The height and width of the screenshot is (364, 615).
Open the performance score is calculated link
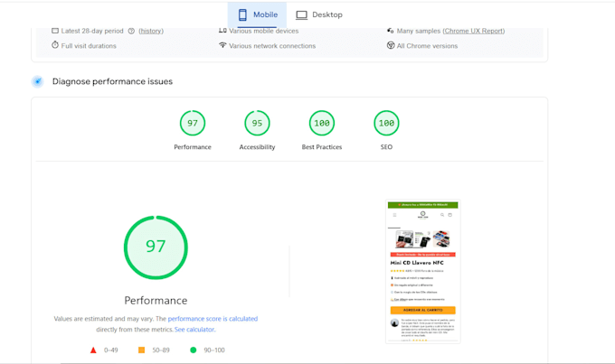click(x=213, y=319)
